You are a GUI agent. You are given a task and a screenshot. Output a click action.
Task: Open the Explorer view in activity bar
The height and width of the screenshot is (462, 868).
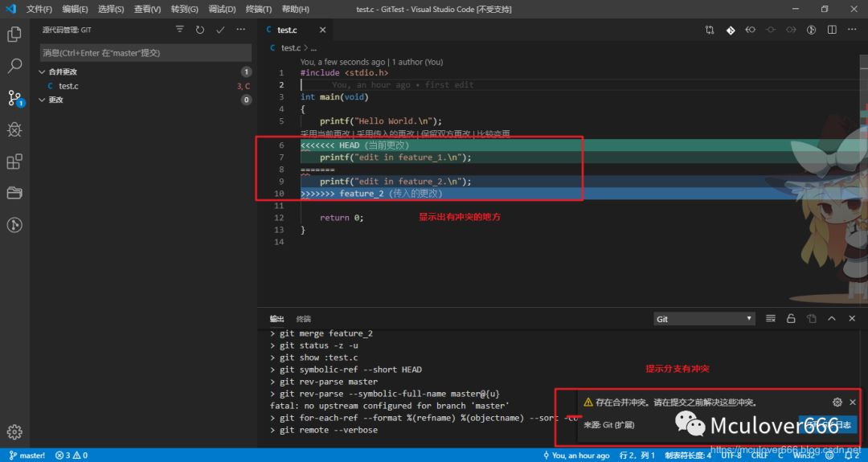14,35
